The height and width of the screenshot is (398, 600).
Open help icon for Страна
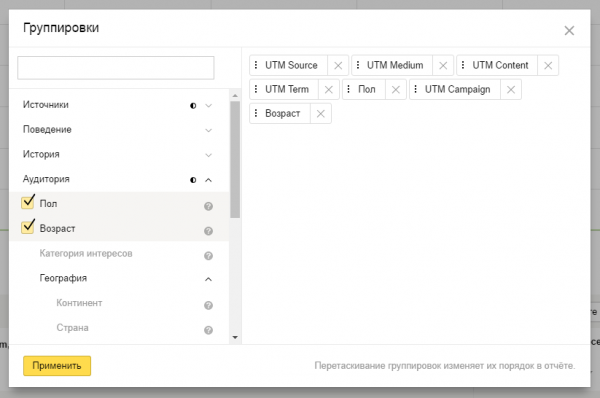[209, 330]
